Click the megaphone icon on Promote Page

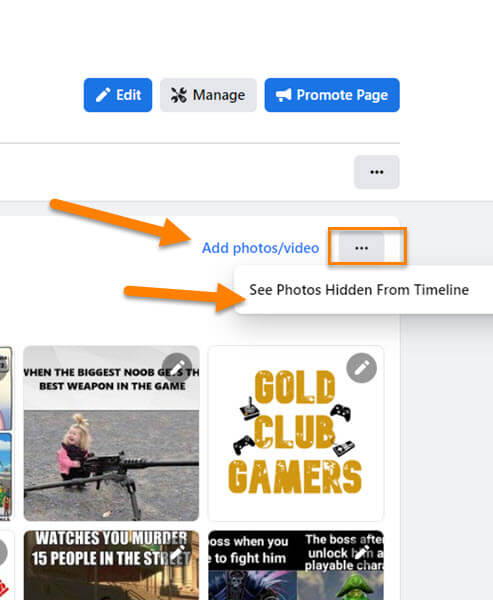coord(284,95)
